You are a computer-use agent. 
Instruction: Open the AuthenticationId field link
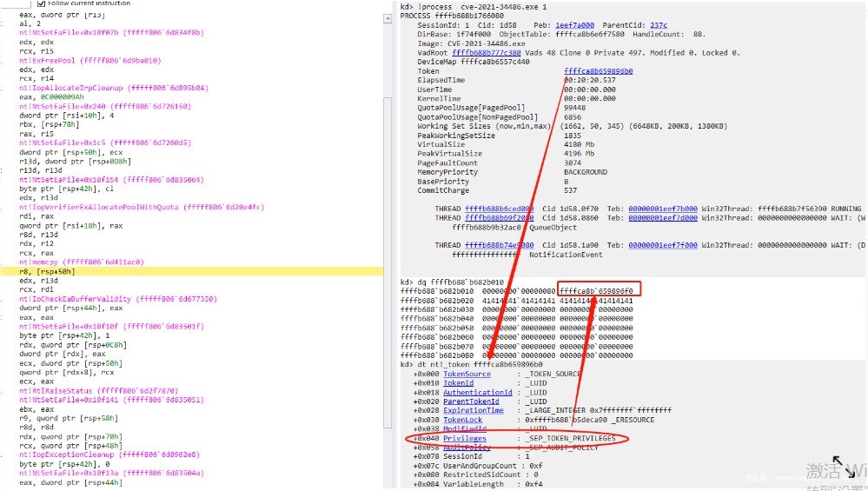pos(478,393)
